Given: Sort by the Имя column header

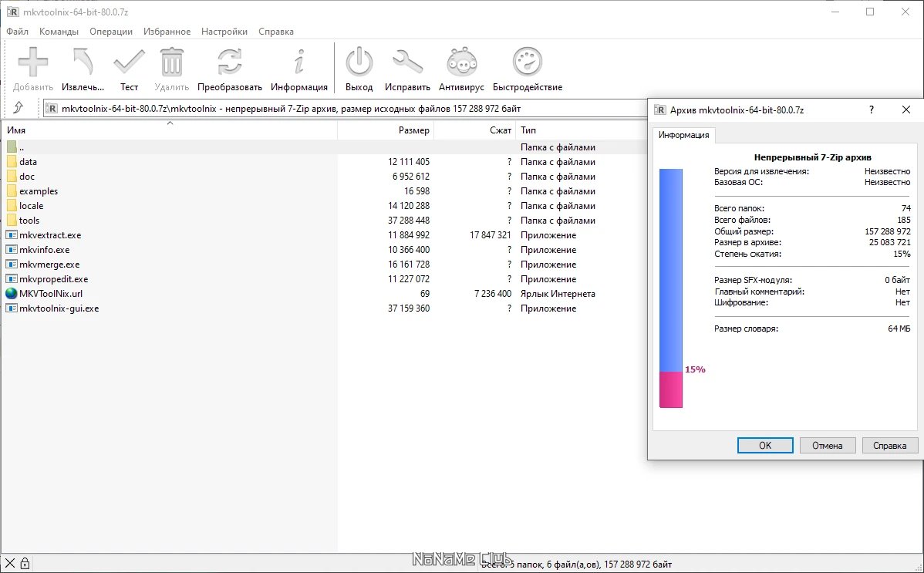Looking at the screenshot, I should [x=169, y=130].
